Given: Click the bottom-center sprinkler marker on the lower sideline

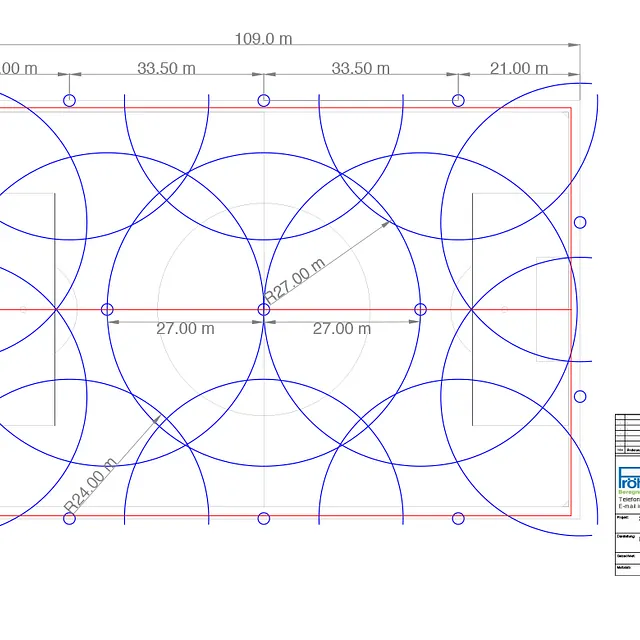Looking at the screenshot, I should pyautogui.click(x=264, y=518).
